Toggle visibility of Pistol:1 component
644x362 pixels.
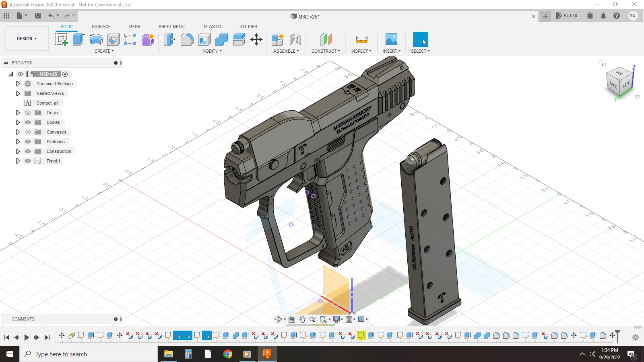pyautogui.click(x=28, y=161)
